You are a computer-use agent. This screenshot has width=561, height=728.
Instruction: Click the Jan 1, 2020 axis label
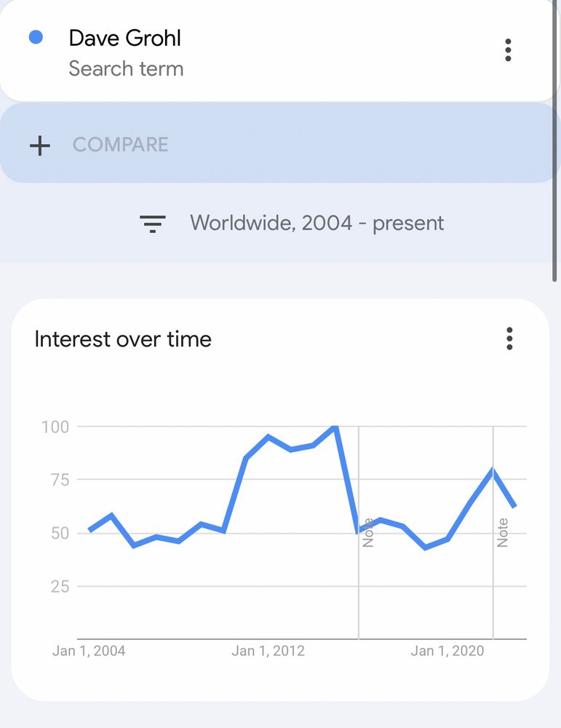click(x=447, y=651)
